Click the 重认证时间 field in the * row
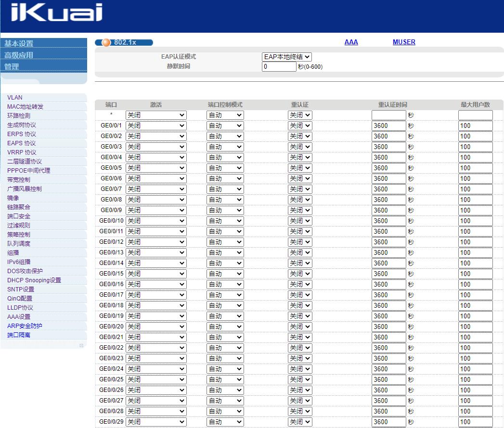 click(x=388, y=115)
